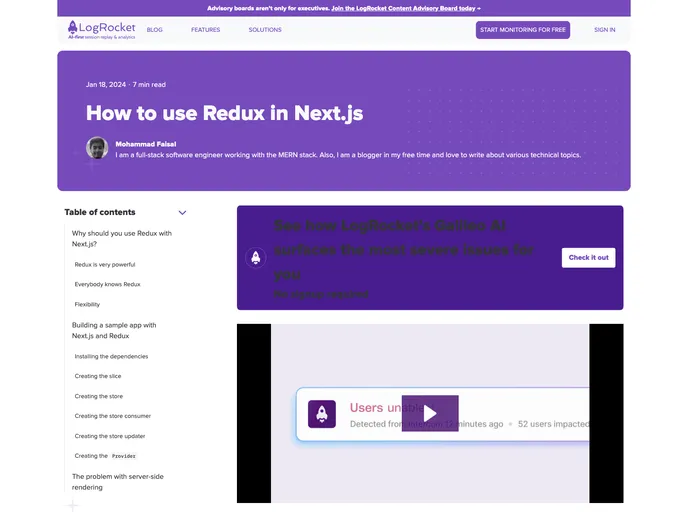Click the LogRocket logo

point(101,30)
